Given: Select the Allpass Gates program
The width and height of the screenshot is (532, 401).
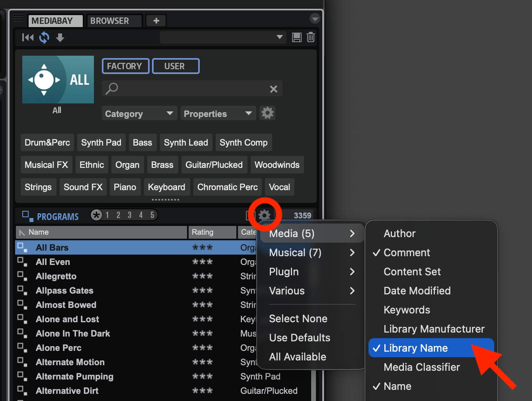Looking at the screenshot, I should (x=64, y=290).
